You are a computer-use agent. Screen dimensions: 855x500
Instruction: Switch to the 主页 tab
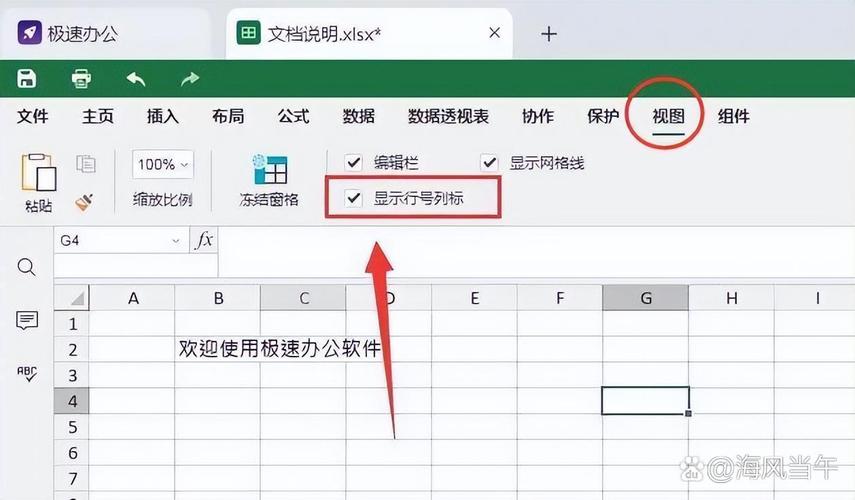pyautogui.click(x=98, y=116)
